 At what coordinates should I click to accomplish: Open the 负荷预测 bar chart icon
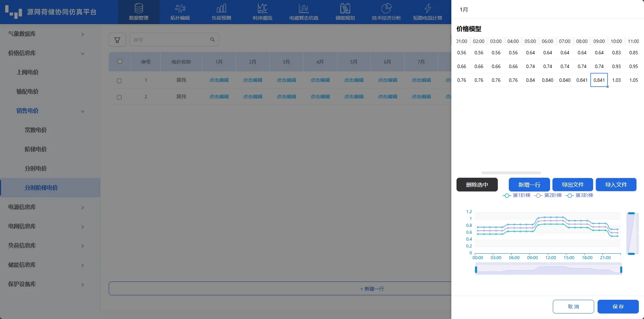221,8
